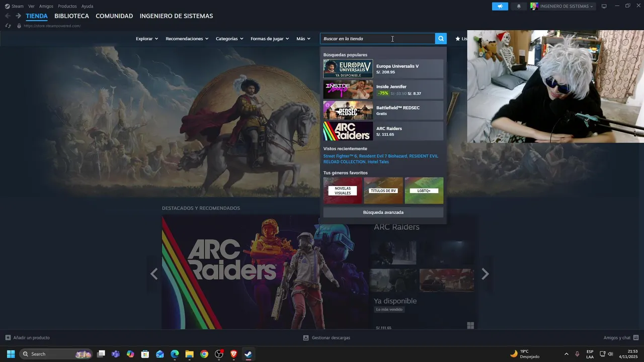Open Microsoft Teams from taskbar
Viewport: 644px width, 362px height.
tap(116, 354)
